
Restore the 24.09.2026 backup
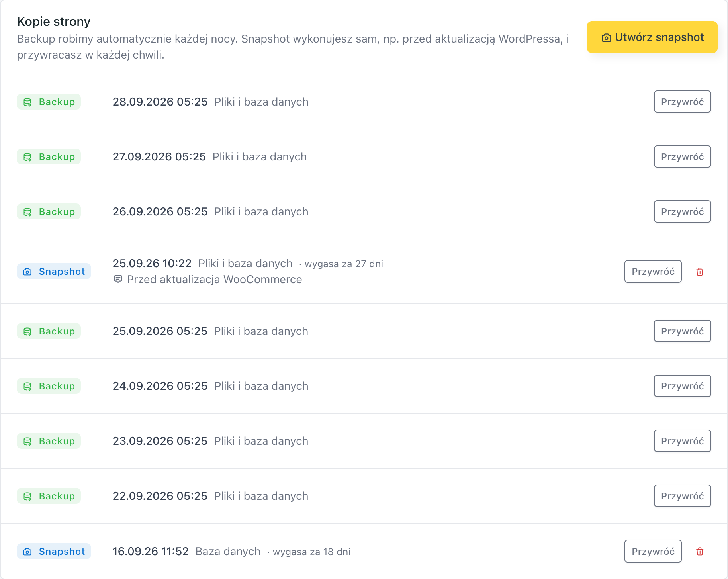[x=682, y=386]
